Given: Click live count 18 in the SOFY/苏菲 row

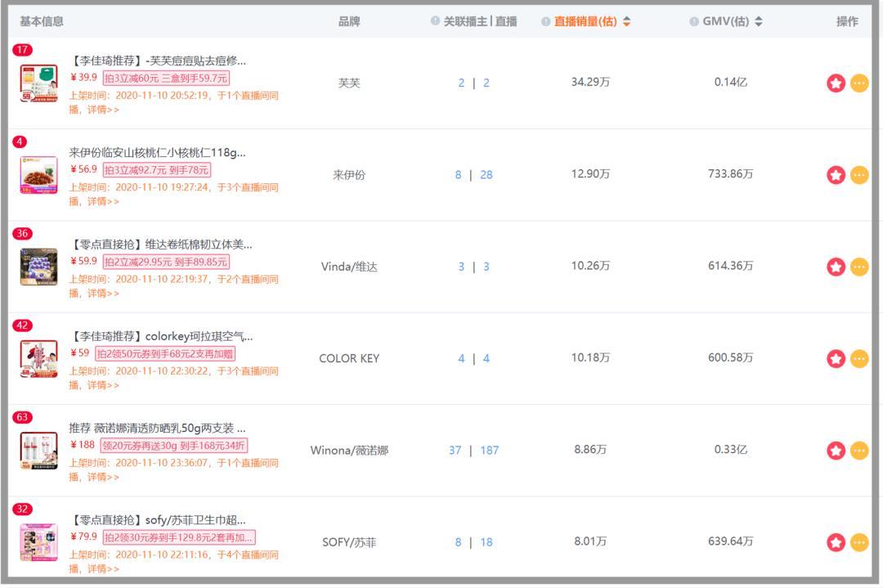Looking at the screenshot, I should [486, 542].
